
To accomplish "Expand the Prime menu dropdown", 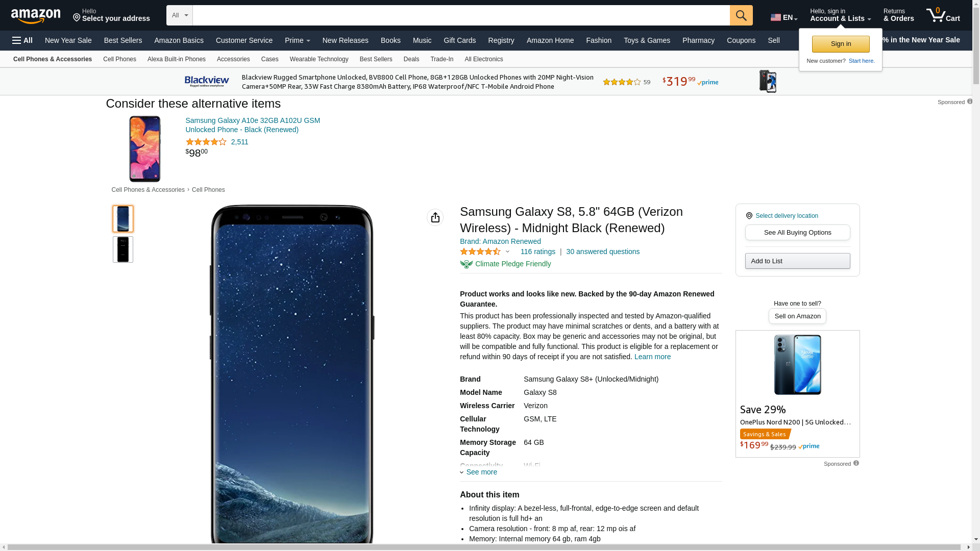I will point(297,40).
